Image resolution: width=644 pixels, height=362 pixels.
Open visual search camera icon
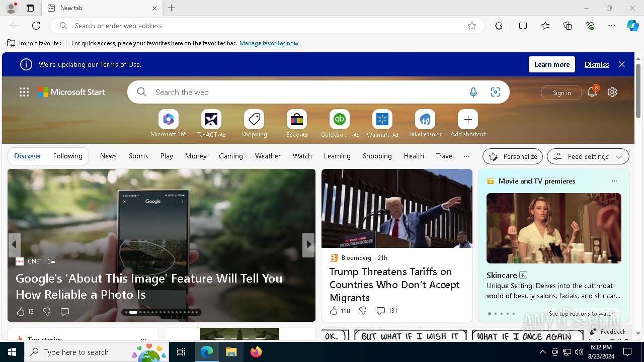pyautogui.click(x=496, y=92)
